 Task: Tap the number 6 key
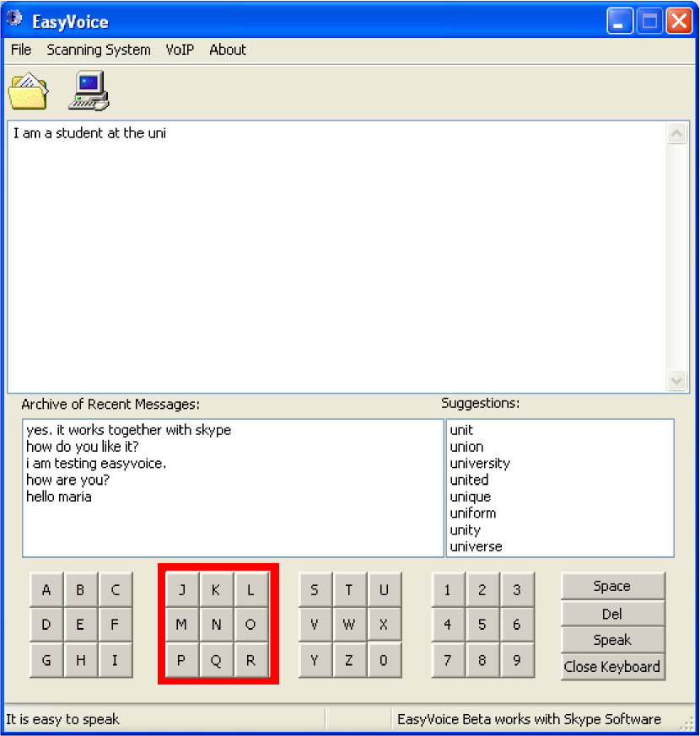tap(517, 625)
